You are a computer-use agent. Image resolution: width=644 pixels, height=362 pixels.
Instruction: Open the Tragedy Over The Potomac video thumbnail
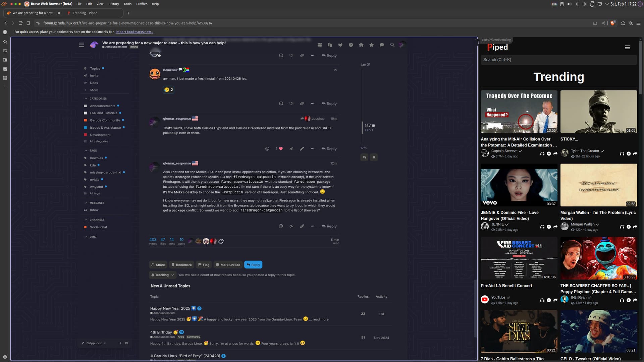coord(519,112)
